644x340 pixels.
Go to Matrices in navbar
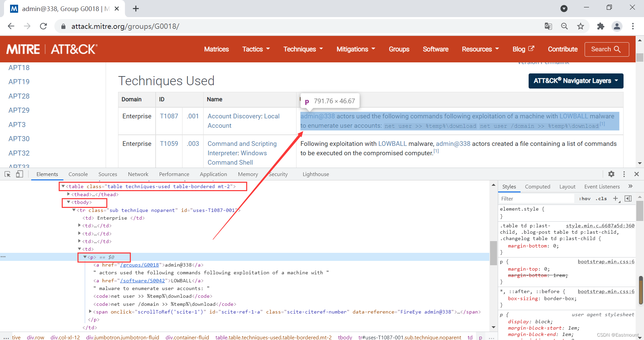point(216,49)
